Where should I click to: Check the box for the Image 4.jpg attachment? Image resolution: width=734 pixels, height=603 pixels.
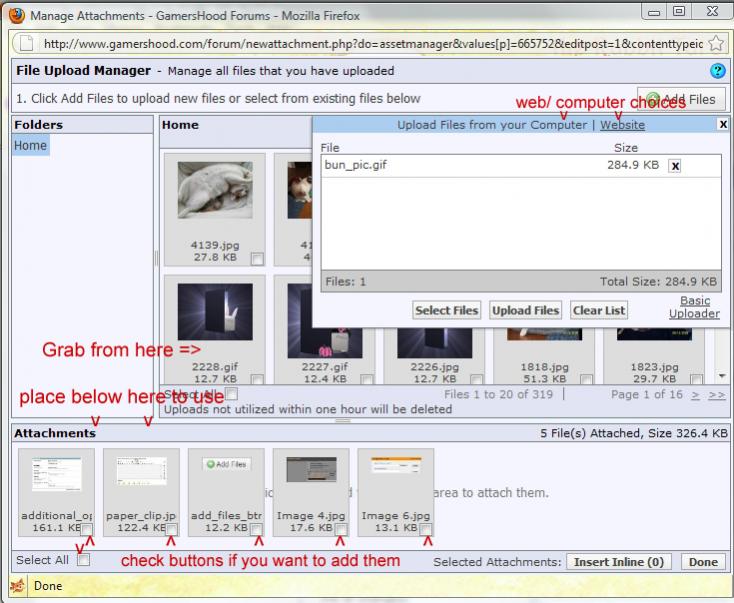tap(342, 529)
